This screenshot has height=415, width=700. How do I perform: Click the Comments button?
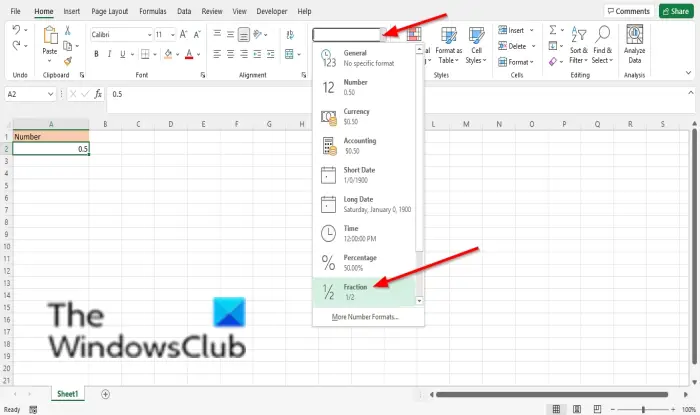[629, 11]
